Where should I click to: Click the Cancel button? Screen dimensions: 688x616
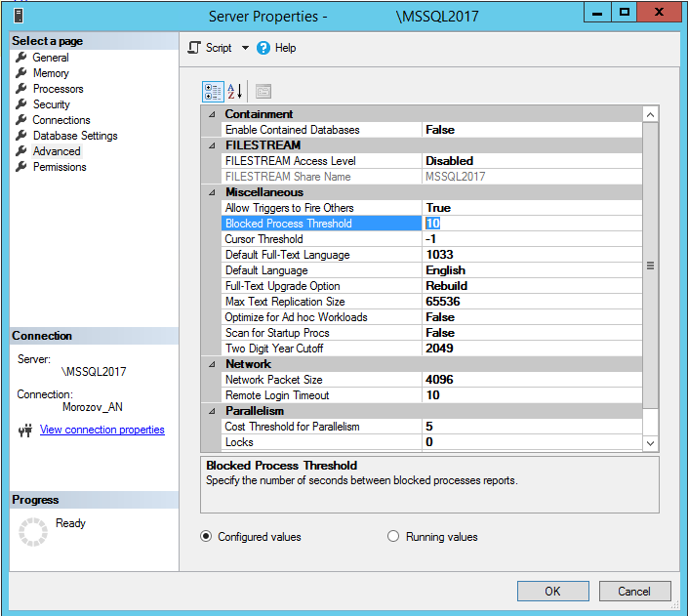pos(634,591)
